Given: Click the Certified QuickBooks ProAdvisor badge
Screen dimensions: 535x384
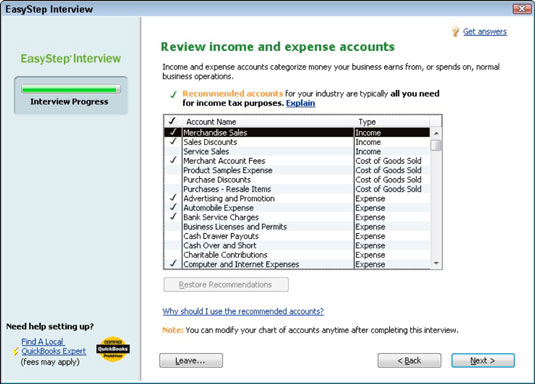Looking at the screenshot, I should click(113, 349).
